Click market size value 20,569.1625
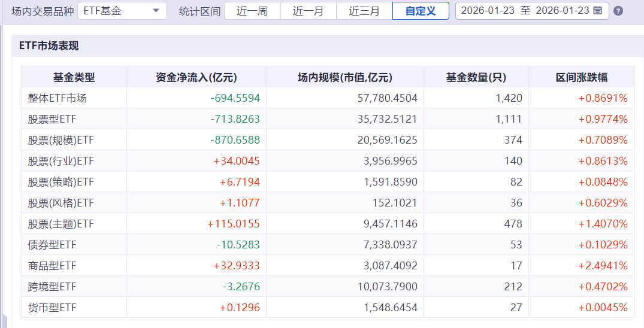 [x=388, y=140]
